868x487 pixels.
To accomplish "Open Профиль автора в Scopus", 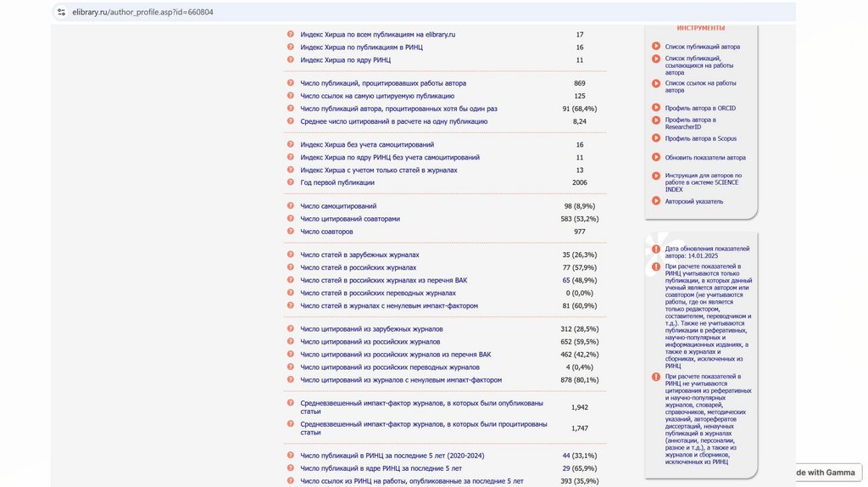I will pyautogui.click(x=700, y=138).
